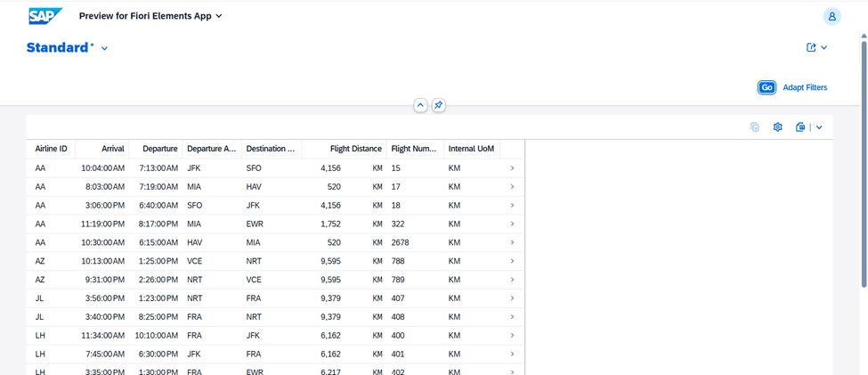Click the Airline ID column header

(x=51, y=149)
